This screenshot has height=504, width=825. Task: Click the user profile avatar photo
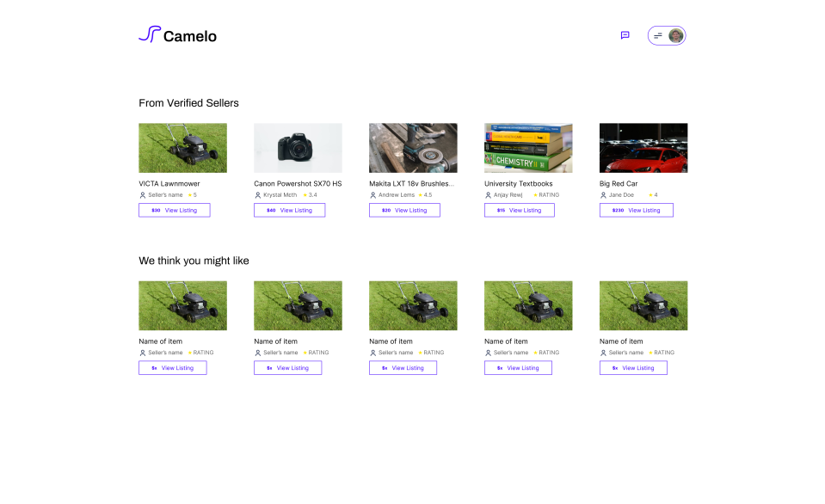(675, 36)
